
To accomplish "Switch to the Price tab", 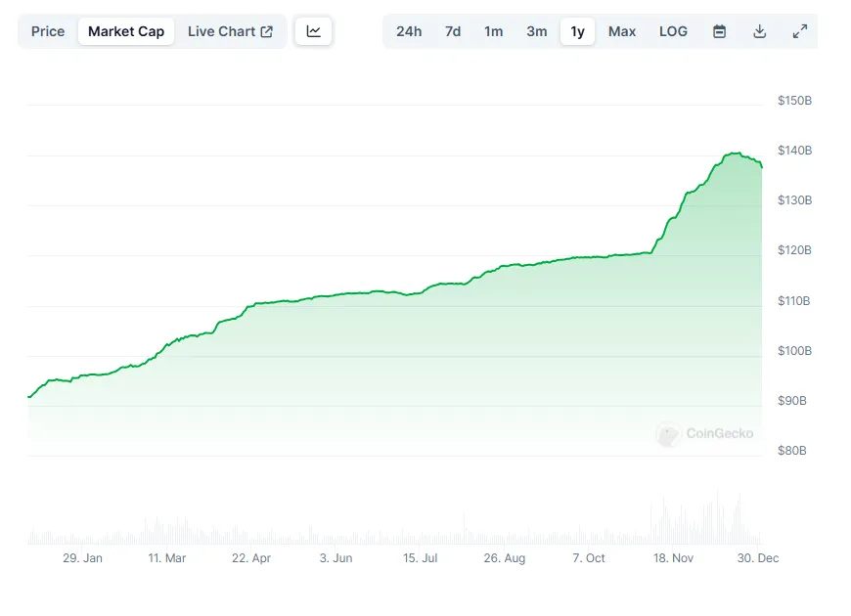I will (x=47, y=30).
